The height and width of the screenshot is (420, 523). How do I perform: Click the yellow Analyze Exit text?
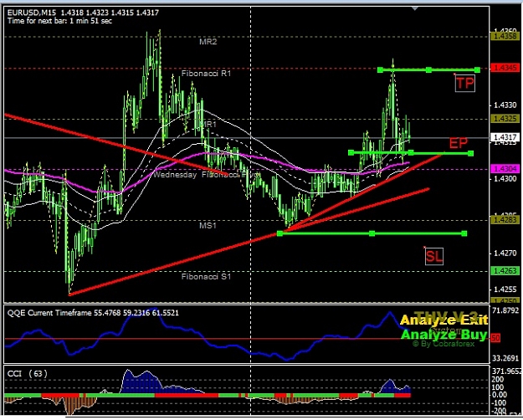tap(444, 320)
